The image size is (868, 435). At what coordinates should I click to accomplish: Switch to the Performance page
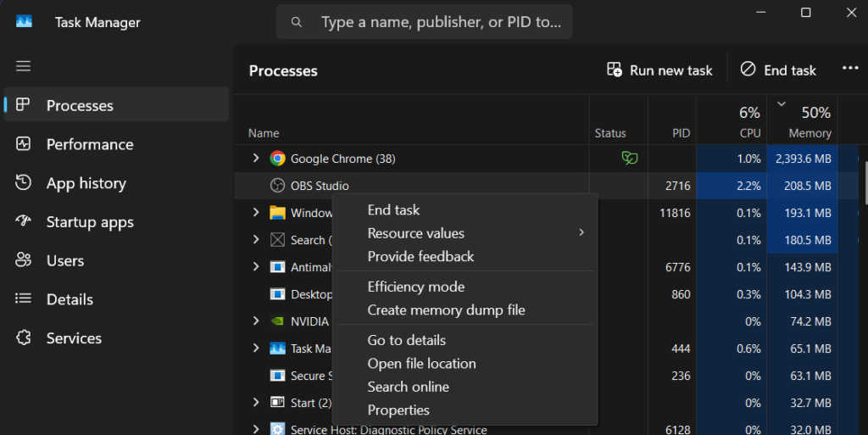[116, 144]
